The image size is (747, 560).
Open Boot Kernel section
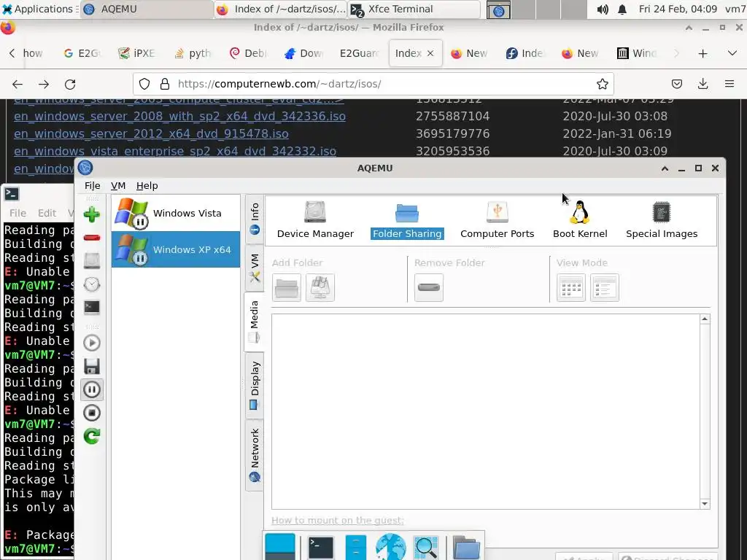[580, 220]
